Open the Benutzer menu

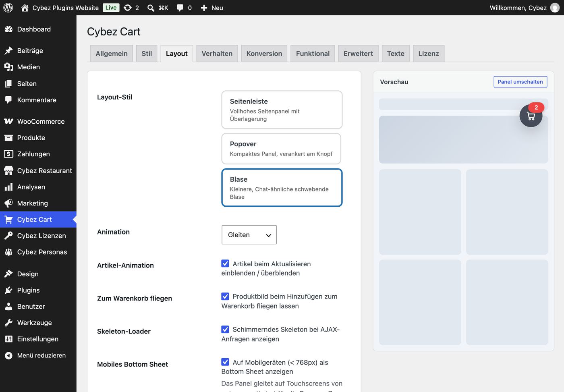[x=38, y=306]
